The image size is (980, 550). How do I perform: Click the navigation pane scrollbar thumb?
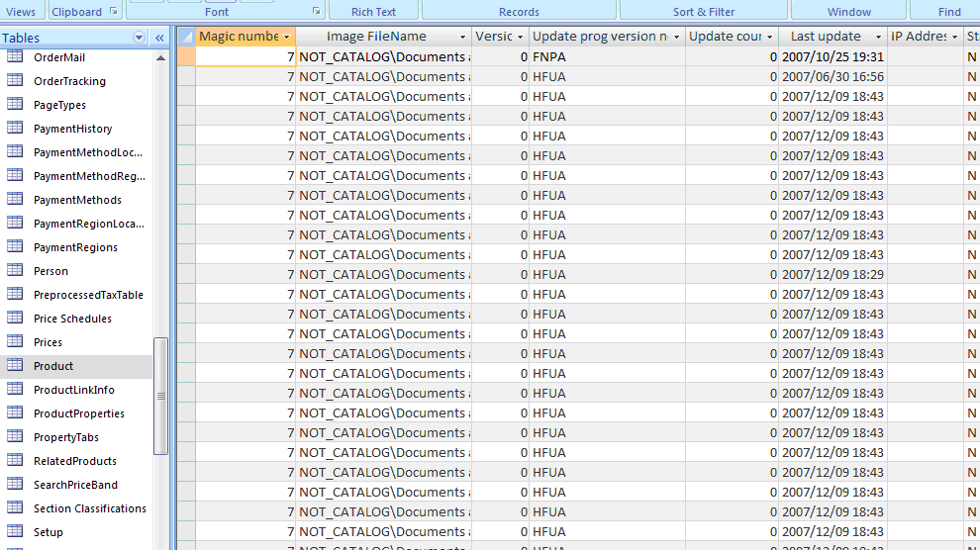(x=160, y=396)
